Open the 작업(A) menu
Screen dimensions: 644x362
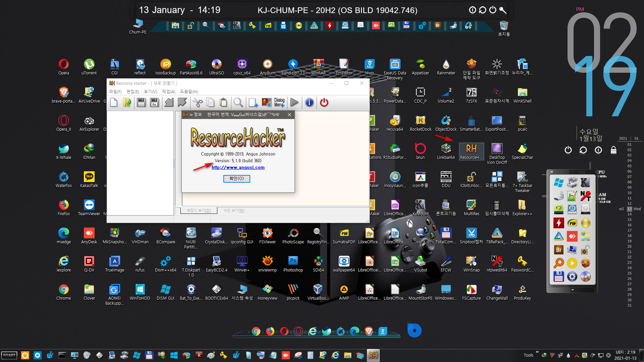(x=169, y=92)
